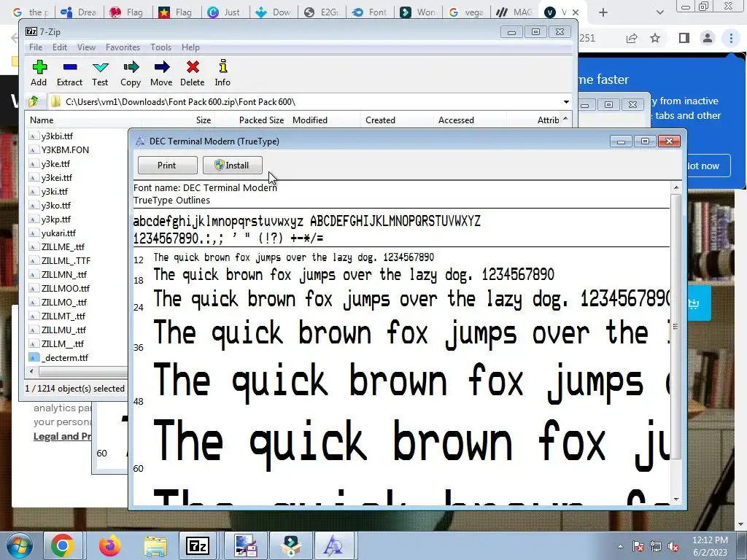Open Chrome from the taskbar
Viewport: 747px width, 560px height.
pos(63,545)
